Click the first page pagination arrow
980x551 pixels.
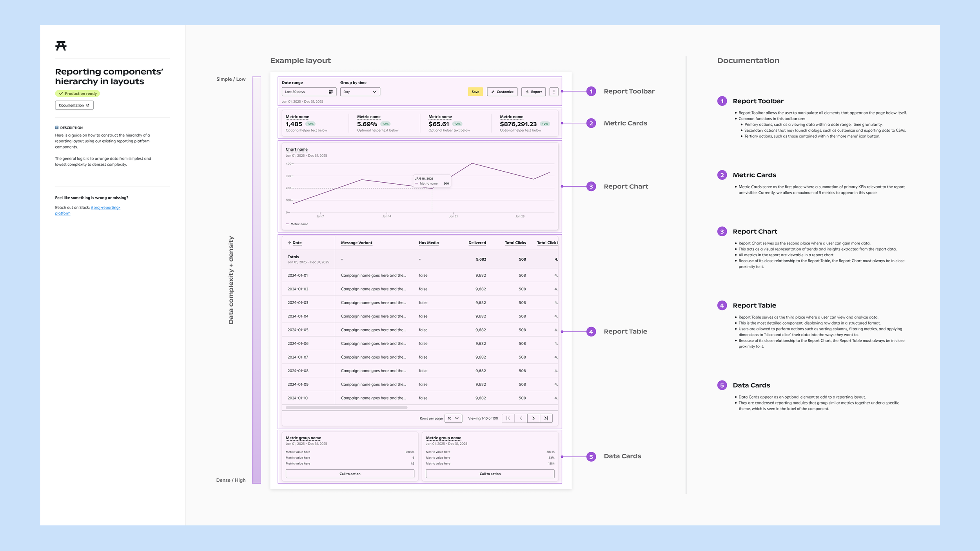pyautogui.click(x=508, y=418)
